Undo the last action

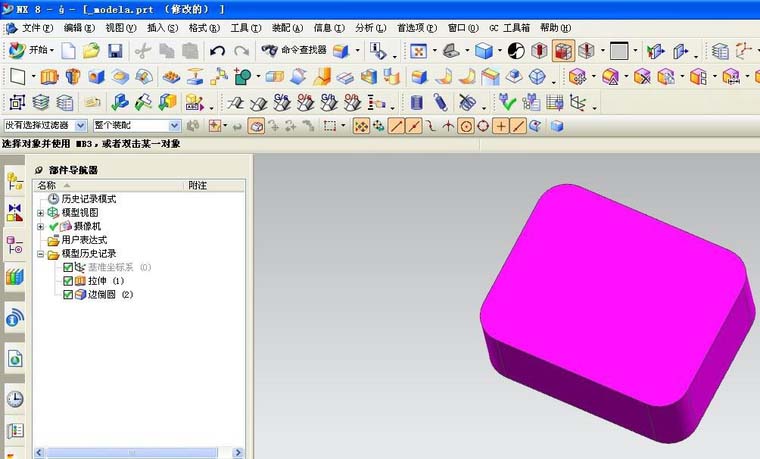[x=217, y=50]
